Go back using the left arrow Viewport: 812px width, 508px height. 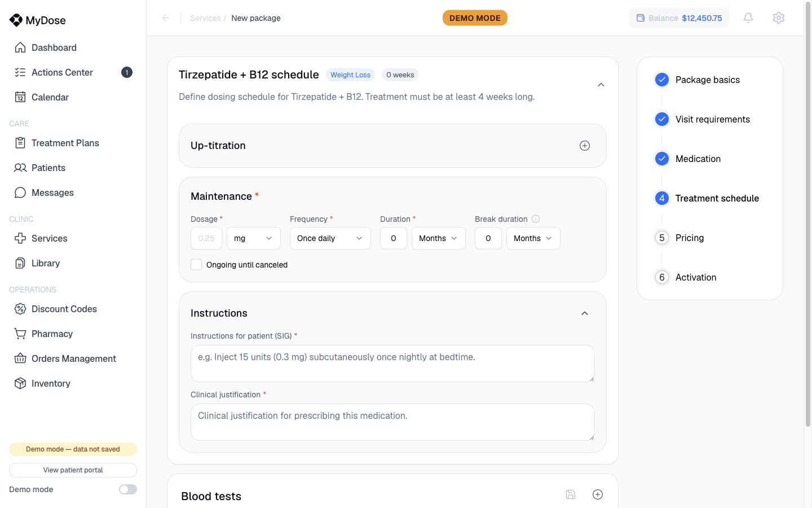coord(166,18)
